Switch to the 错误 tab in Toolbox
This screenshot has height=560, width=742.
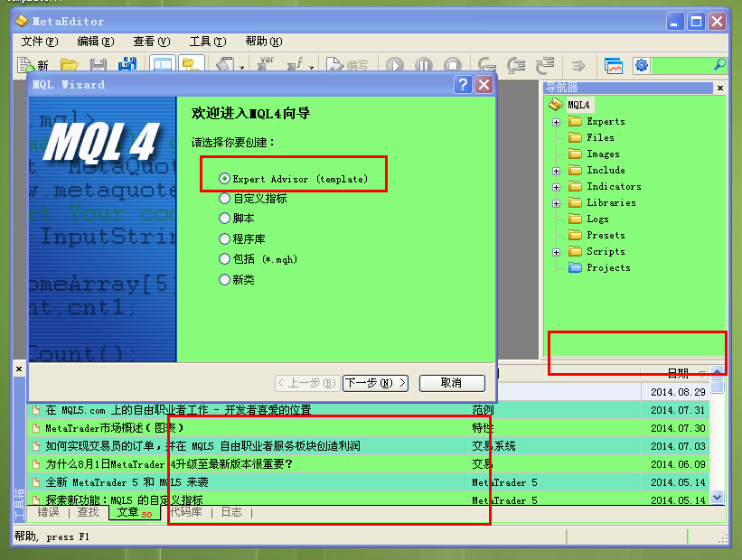coord(48,512)
